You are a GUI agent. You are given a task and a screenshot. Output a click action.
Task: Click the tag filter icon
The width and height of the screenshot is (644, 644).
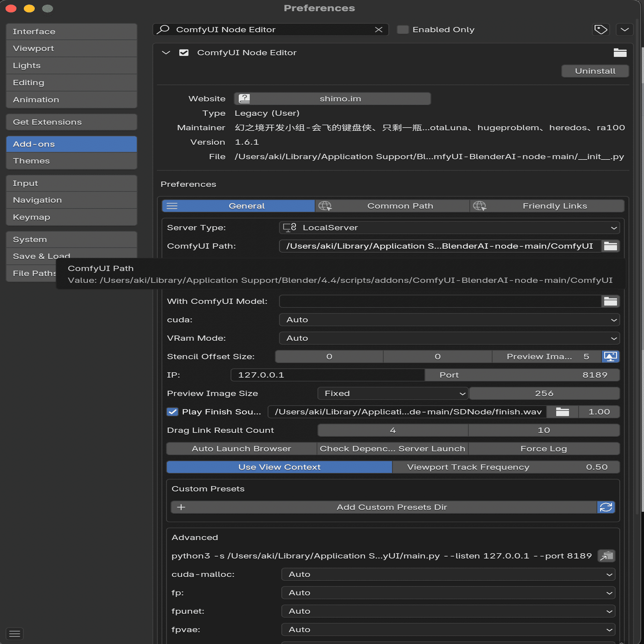pyautogui.click(x=601, y=30)
